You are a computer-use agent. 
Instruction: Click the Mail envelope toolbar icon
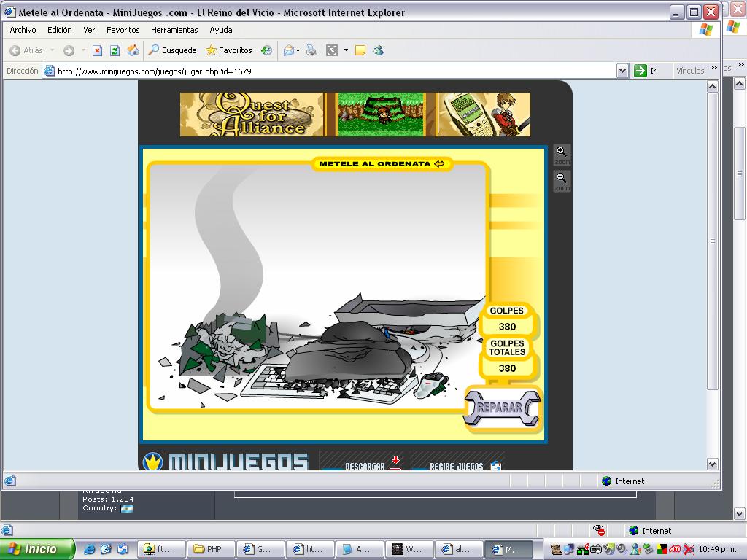pos(288,50)
